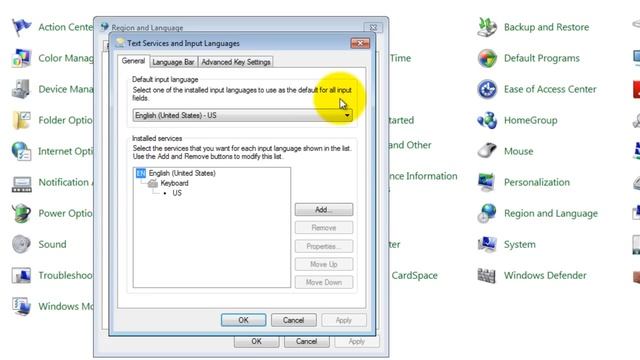Click the keyboard icon in services tree
Image resolution: width=640 pixels, height=360 pixels.
[x=153, y=183]
